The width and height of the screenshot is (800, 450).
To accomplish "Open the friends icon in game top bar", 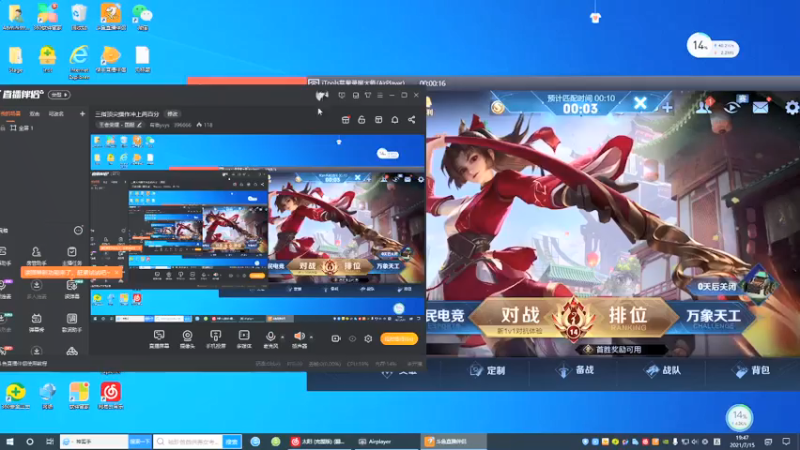I will (x=705, y=106).
